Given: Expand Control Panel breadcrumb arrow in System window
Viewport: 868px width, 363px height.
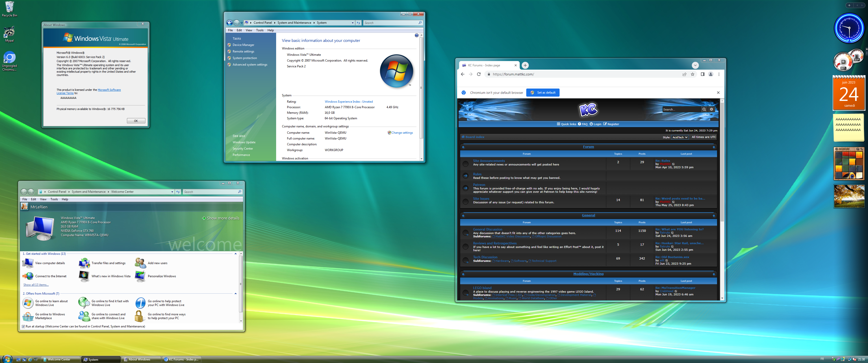Looking at the screenshot, I should [274, 23].
